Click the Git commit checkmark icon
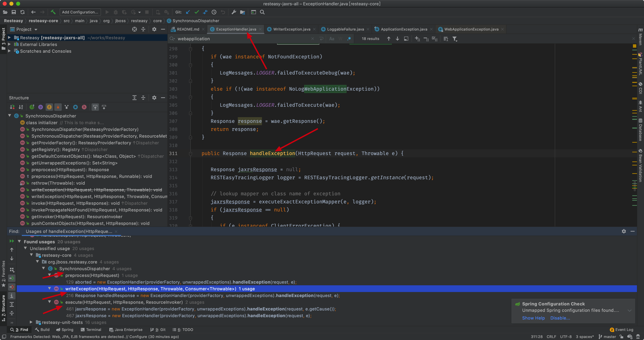This screenshot has width=644, height=340. (x=197, y=12)
